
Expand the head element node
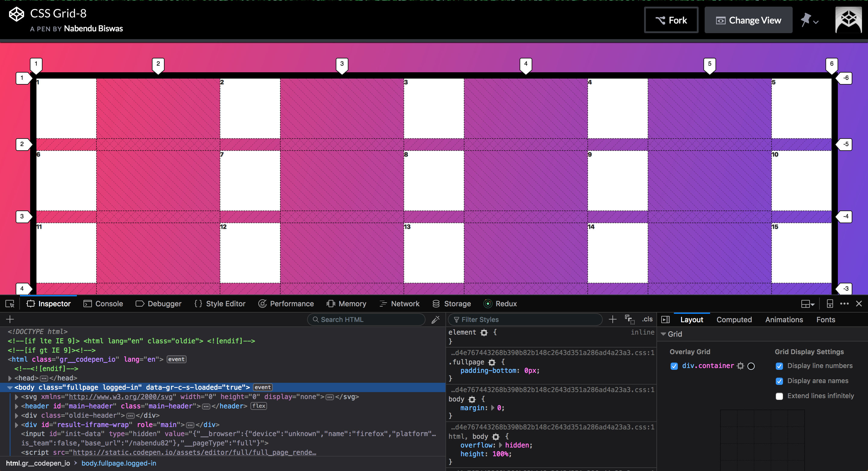click(10, 378)
